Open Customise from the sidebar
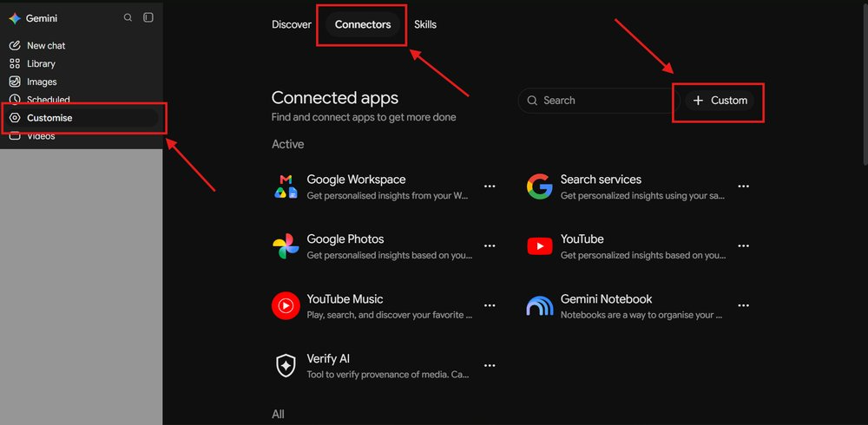868x425 pixels. 80,118
